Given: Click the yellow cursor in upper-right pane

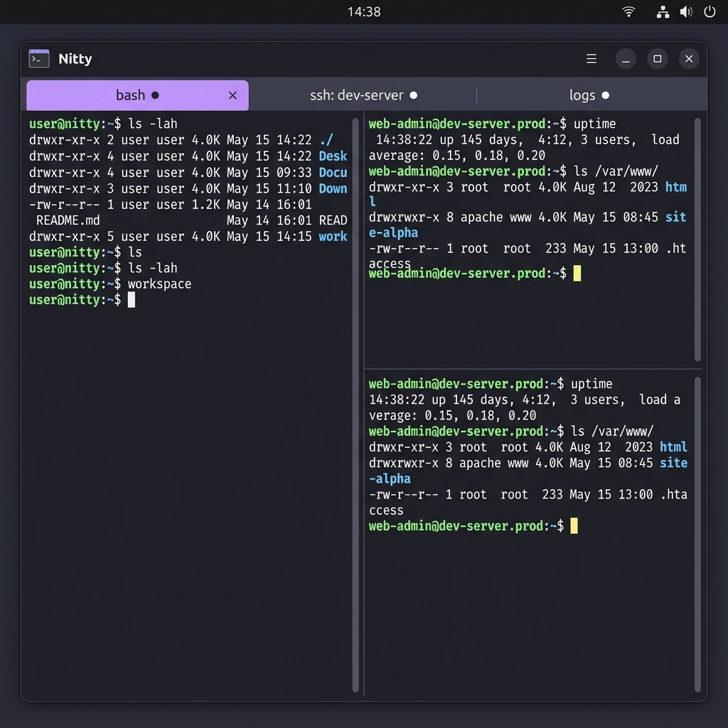Looking at the screenshot, I should (577, 274).
